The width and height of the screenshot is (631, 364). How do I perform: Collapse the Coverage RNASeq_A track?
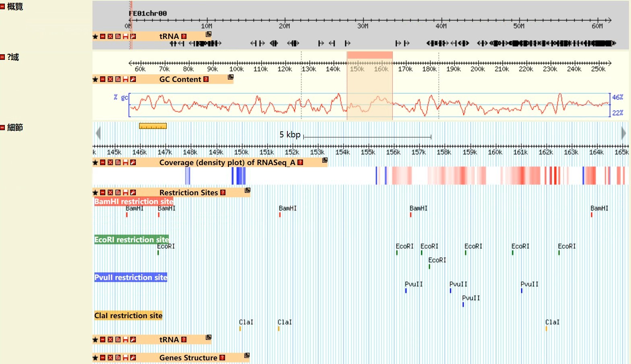click(x=103, y=163)
